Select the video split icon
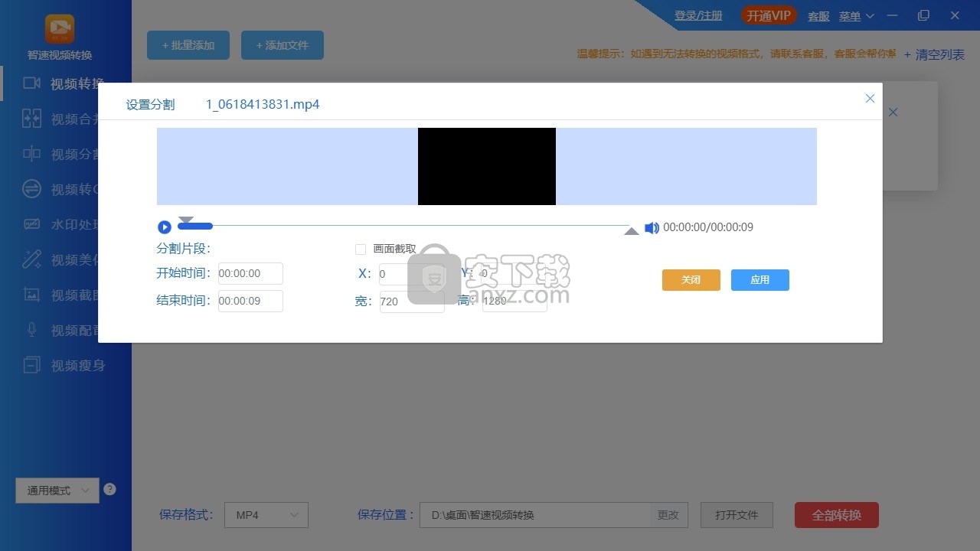Viewport: 980px width, 551px height. pyautogui.click(x=31, y=154)
